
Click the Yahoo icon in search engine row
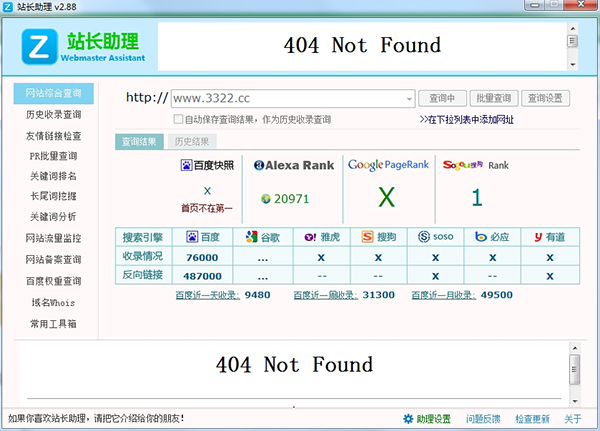point(310,237)
